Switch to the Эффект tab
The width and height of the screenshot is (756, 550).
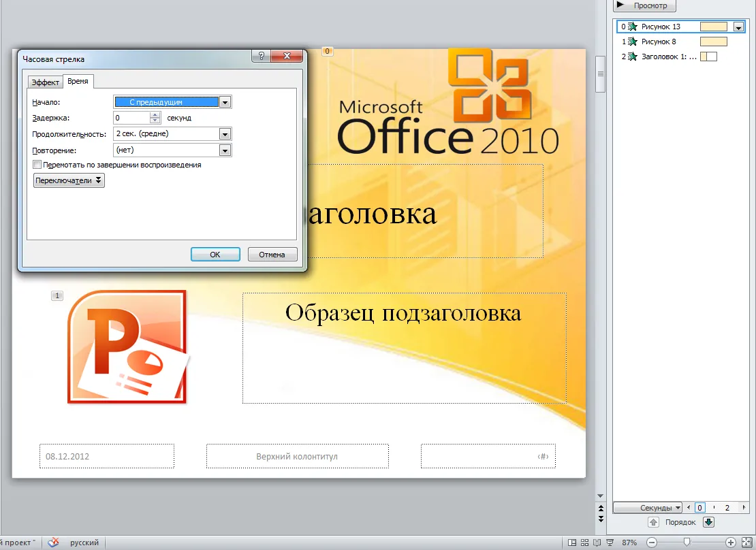(46, 82)
